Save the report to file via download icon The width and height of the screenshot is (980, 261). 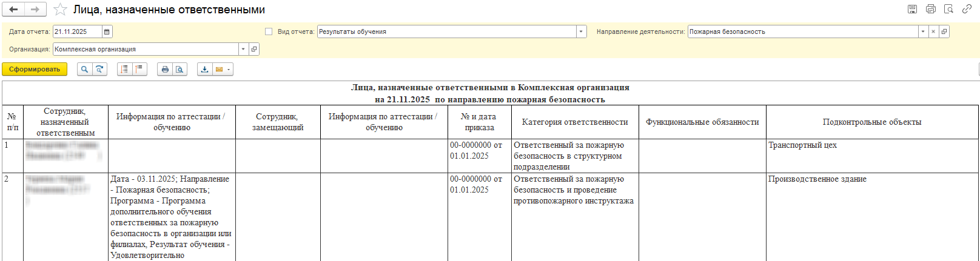(205, 70)
